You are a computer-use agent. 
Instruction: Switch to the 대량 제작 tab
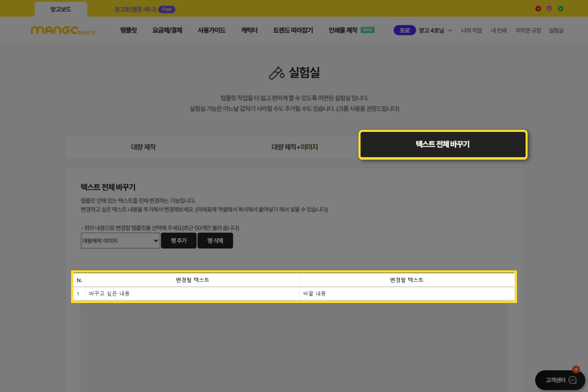(x=143, y=147)
